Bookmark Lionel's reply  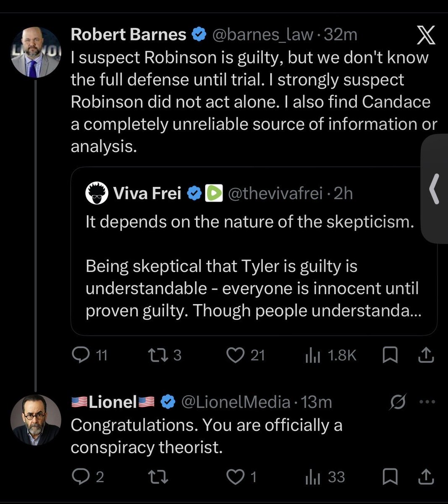tap(390, 477)
